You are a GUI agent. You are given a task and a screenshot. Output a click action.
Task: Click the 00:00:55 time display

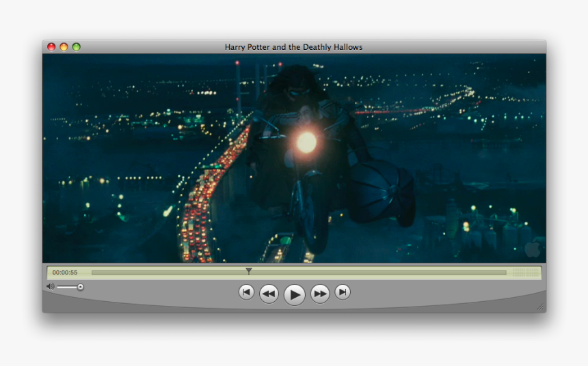click(x=65, y=272)
